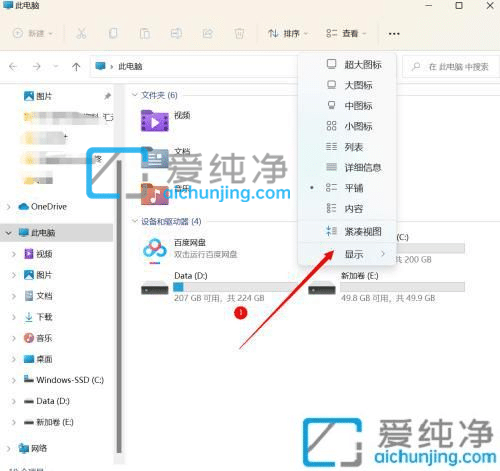Select 中图标 view option
The width and height of the screenshot is (500, 471).
347,106
